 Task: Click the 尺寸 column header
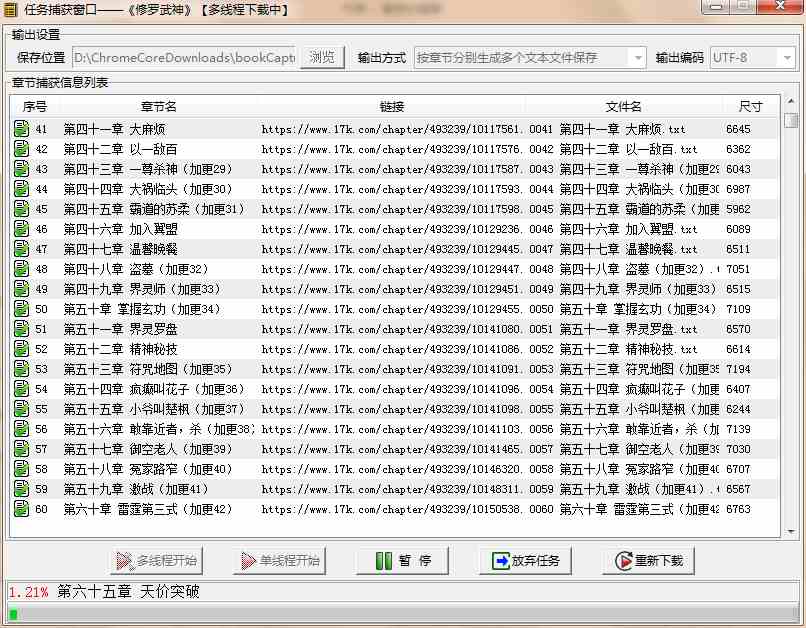750,106
